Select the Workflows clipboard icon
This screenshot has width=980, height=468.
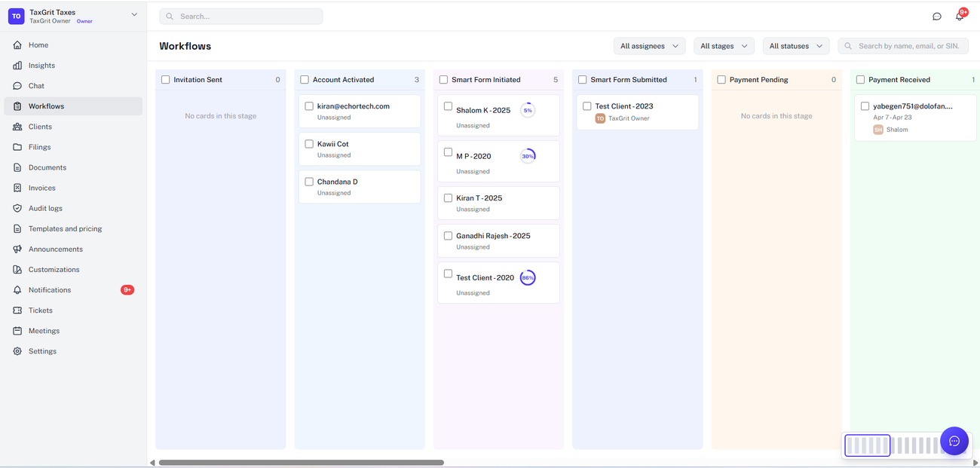click(x=17, y=106)
